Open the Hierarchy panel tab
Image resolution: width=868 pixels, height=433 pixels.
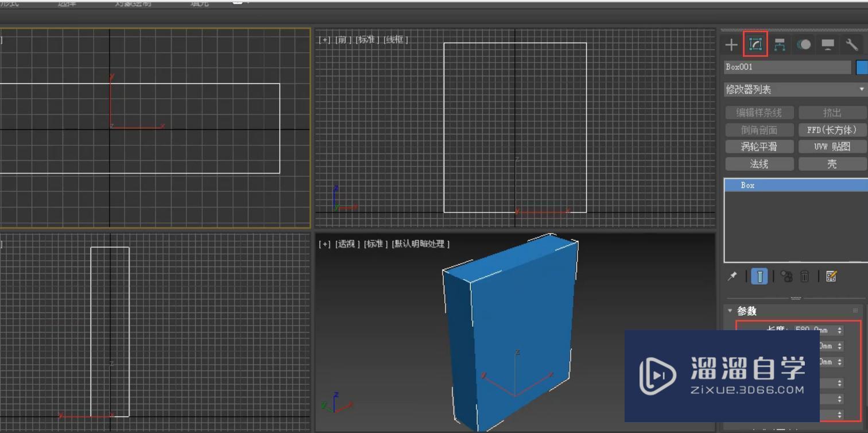tap(780, 45)
